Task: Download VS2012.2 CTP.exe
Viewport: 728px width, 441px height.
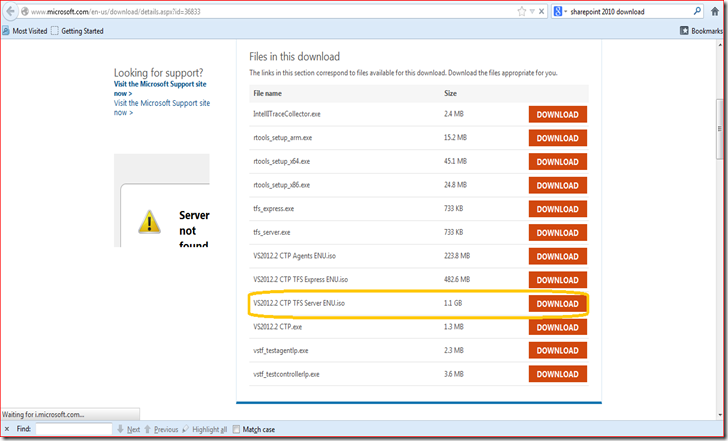Action: (558, 327)
